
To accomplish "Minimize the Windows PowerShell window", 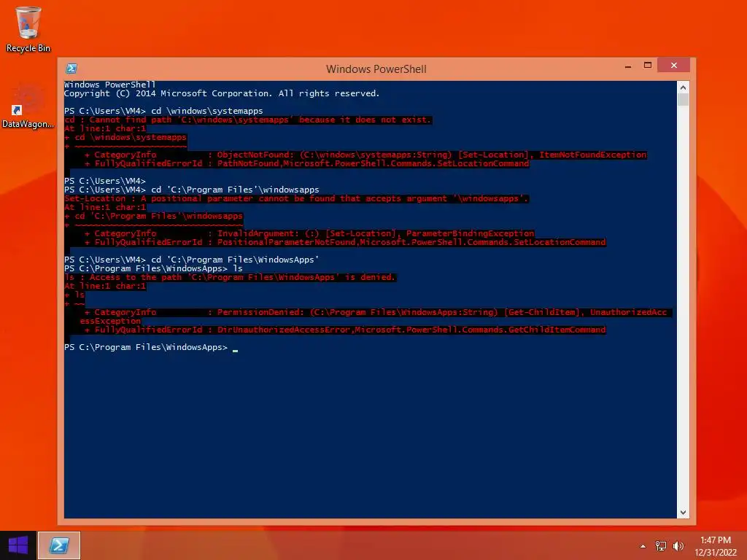I will click(x=628, y=66).
